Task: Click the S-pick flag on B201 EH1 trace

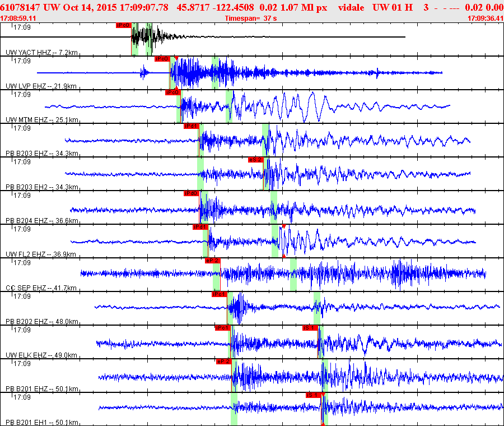Action: coord(313,395)
